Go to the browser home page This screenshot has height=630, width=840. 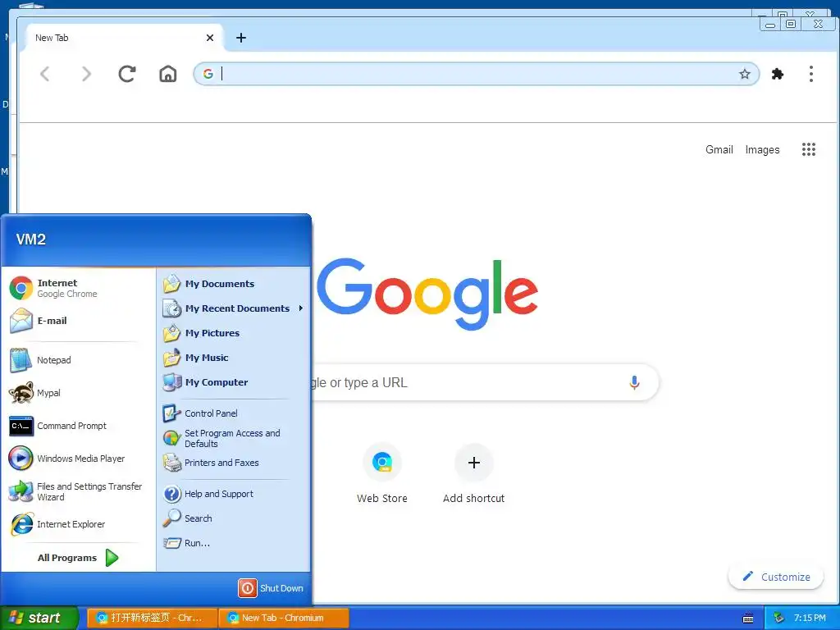167,74
